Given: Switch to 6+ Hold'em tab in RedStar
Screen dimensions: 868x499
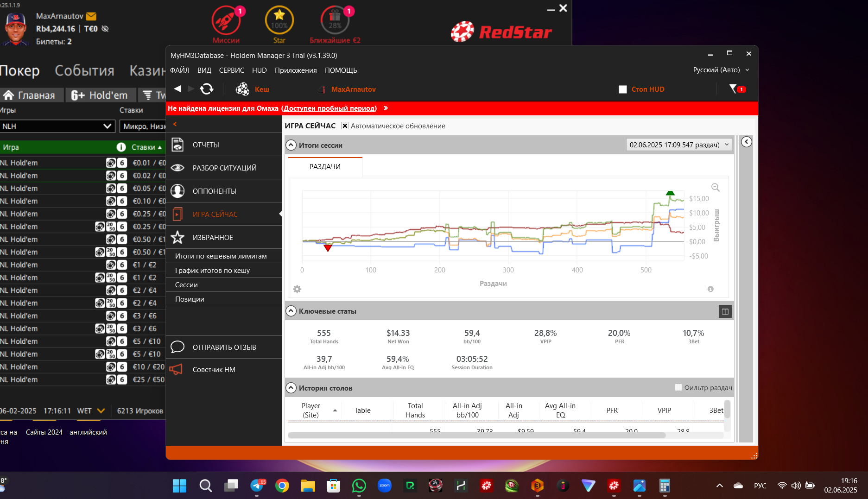Looking at the screenshot, I should point(101,95).
